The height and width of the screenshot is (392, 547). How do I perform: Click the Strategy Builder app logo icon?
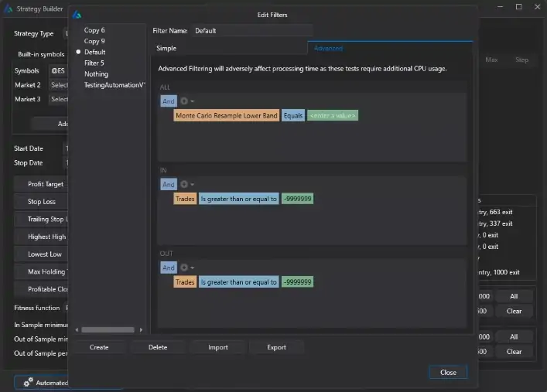[x=7, y=7]
